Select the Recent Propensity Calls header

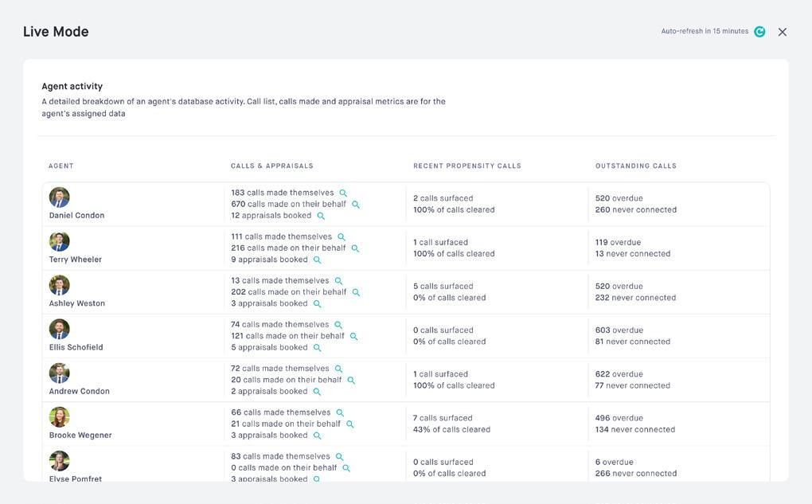467,166
